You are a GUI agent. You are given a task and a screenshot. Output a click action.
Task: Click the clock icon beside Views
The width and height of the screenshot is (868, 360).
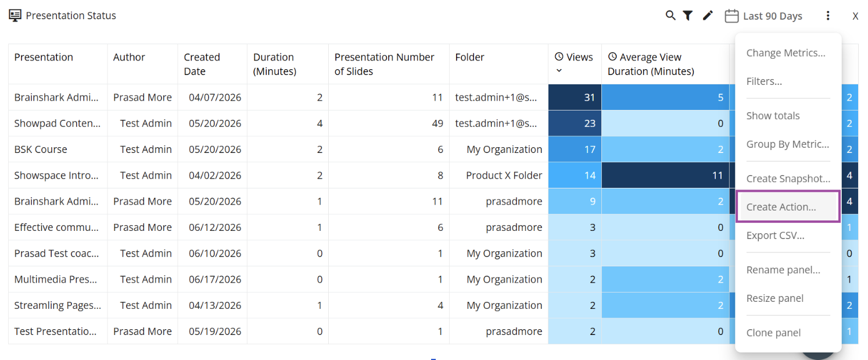point(559,57)
